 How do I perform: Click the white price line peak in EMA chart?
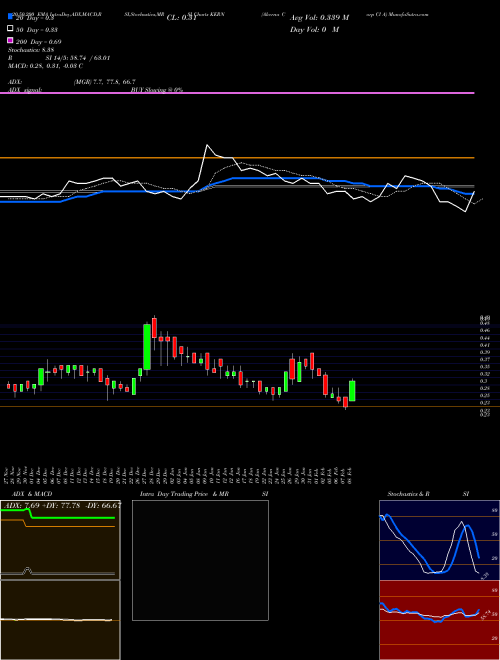[x=207, y=145]
